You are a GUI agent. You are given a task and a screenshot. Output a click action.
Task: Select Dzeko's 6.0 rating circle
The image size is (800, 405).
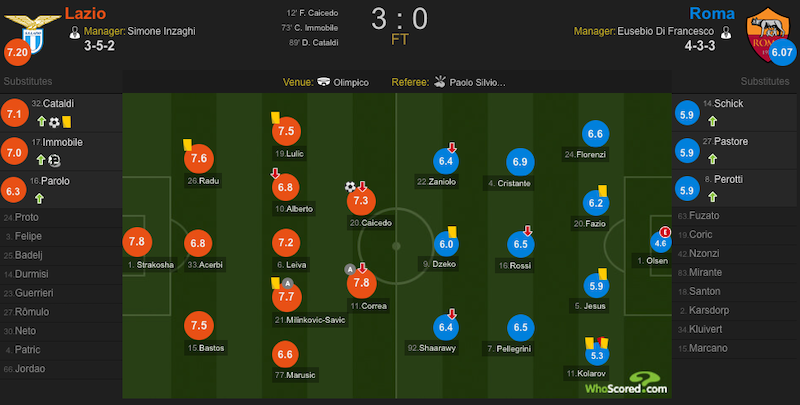(x=446, y=244)
